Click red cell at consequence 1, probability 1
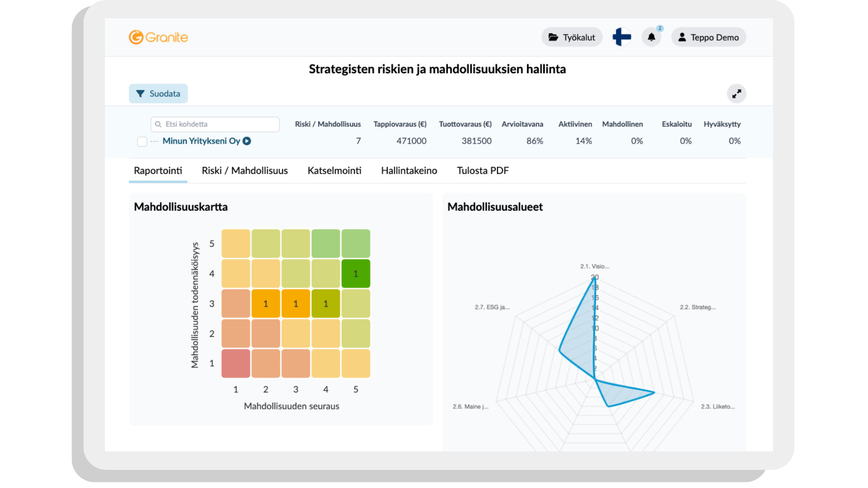Image resolution: width=868 pixels, height=488 pixels. [236, 363]
